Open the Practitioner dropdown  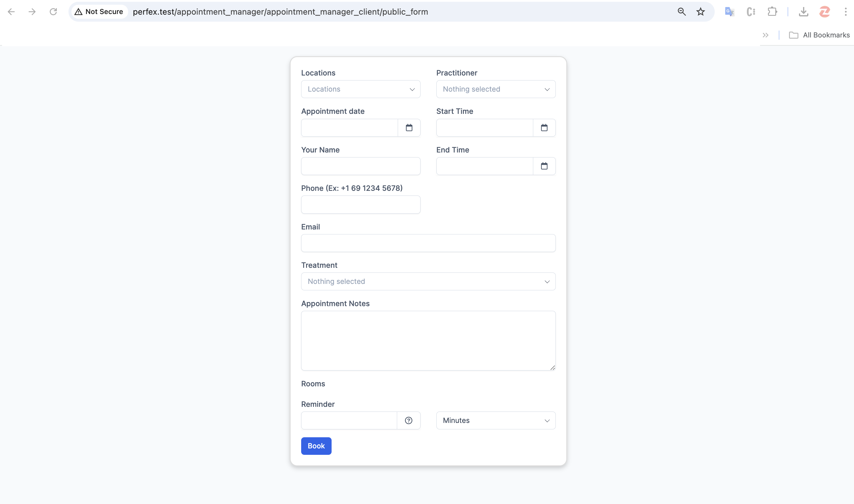(x=495, y=89)
